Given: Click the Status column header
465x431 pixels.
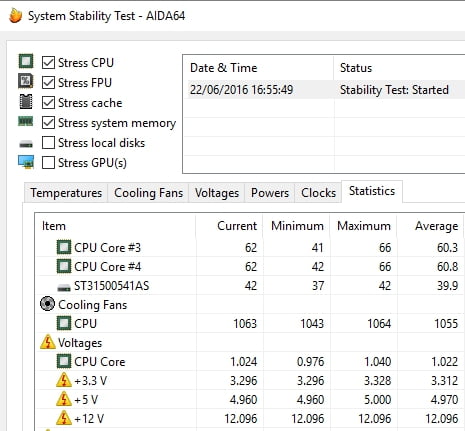Looking at the screenshot, I should click(399, 68).
